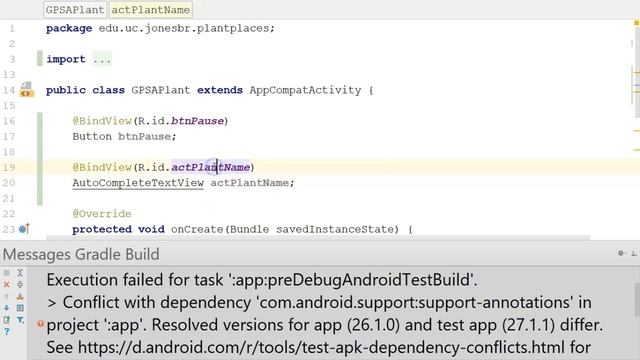Open the filter messages icon
Viewport: 640px width, 360px height.
20,320
